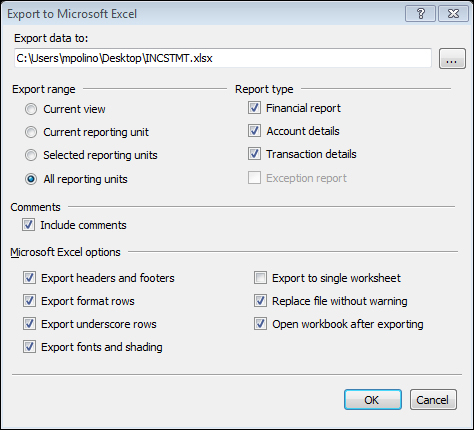Confirm export with the OK button
The height and width of the screenshot is (430, 474).
373,399
